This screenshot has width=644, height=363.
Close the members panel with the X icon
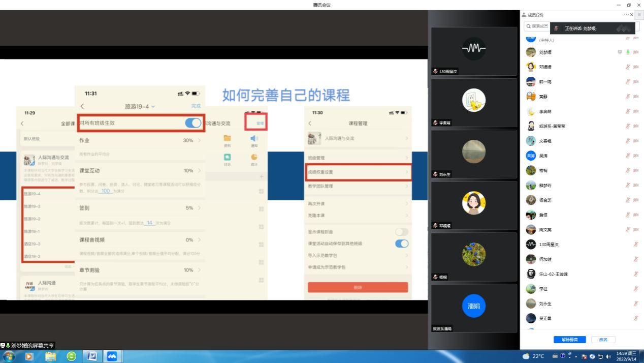point(632,15)
